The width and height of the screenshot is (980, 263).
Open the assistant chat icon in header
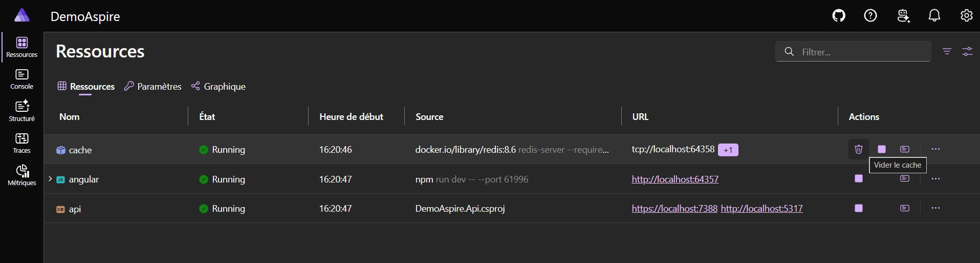[x=903, y=16]
